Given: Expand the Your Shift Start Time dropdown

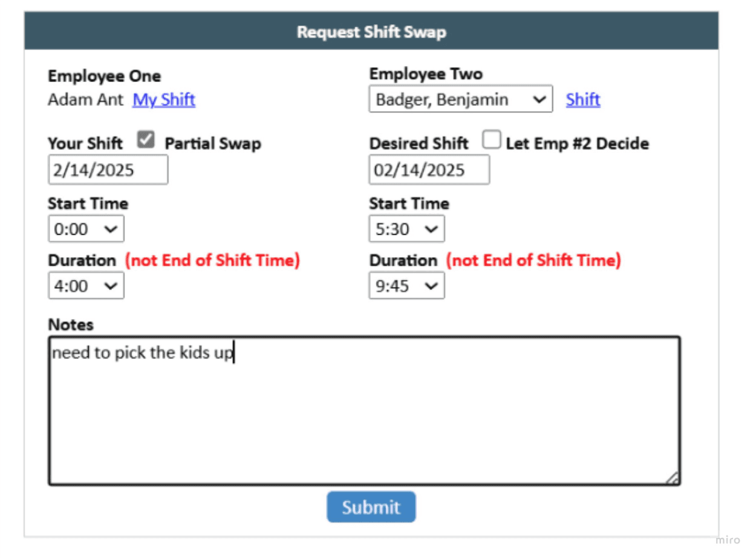Looking at the screenshot, I should click(85, 228).
